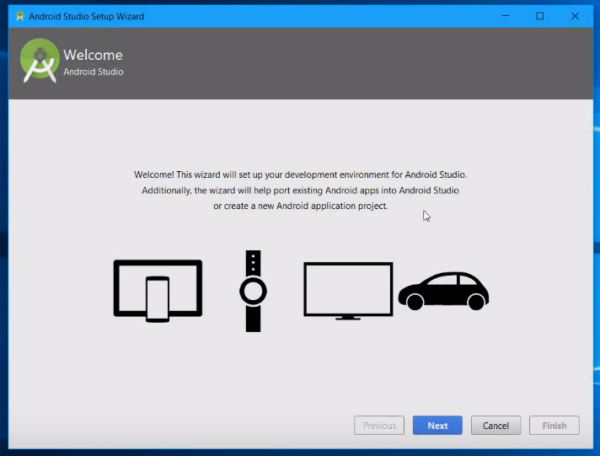Image resolution: width=600 pixels, height=456 pixels.
Task: Click the "Welcome" header title
Action: [x=93, y=55]
